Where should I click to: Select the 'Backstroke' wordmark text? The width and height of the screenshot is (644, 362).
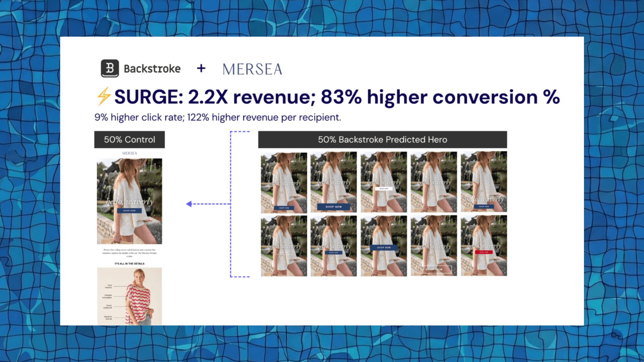tap(152, 69)
